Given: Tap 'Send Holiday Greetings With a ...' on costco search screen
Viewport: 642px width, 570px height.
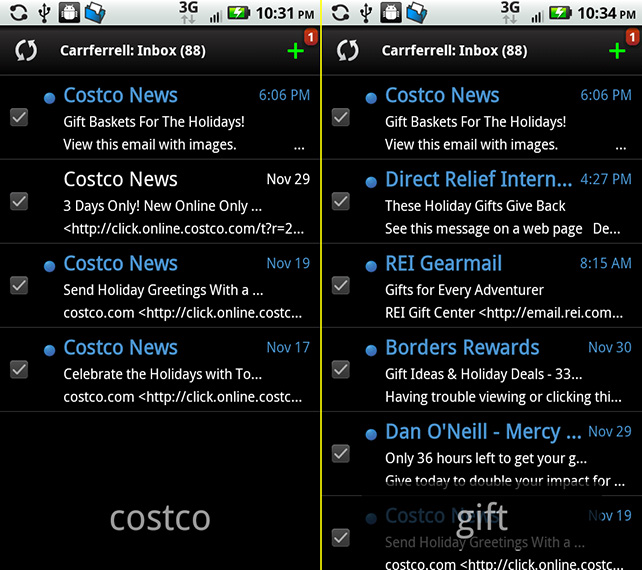Looking at the screenshot, I should pos(163,290).
